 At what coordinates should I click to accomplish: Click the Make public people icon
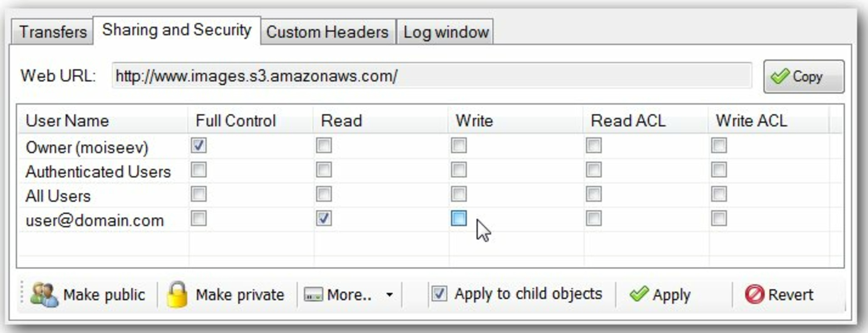44,295
